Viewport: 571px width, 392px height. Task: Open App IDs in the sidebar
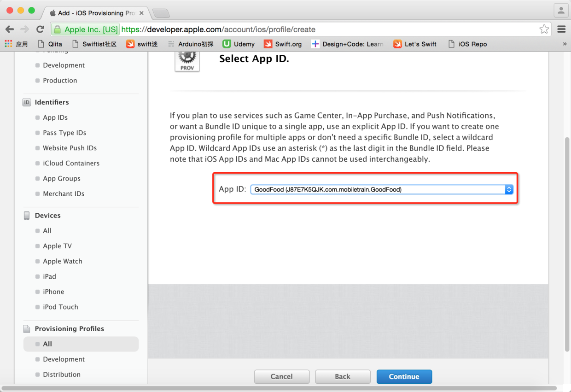[55, 117]
